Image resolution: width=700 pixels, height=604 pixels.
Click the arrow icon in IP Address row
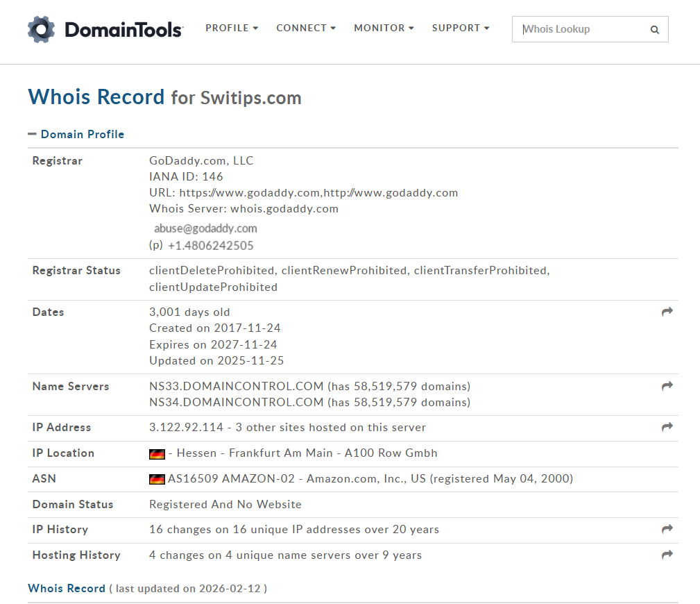click(667, 428)
